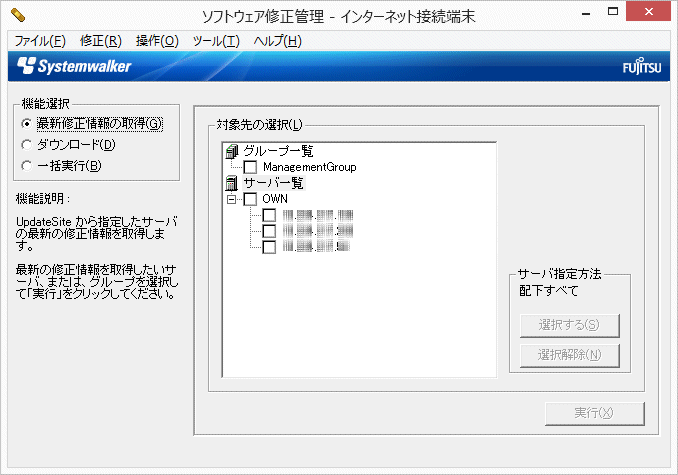This screenshot has width=678, height=475.
Task: Click the Systemwalker logo in banner
Action: pos(74,66)
